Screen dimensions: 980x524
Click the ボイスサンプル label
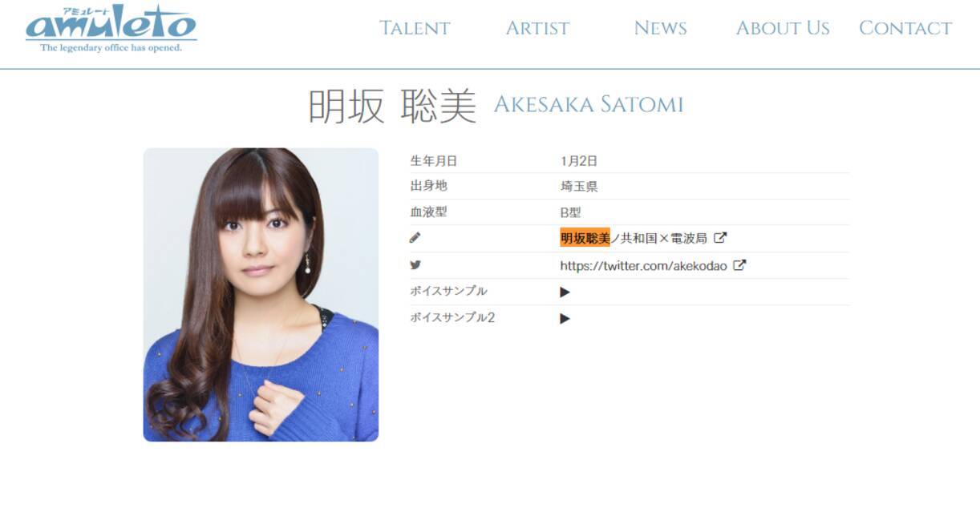click(448, 291)
